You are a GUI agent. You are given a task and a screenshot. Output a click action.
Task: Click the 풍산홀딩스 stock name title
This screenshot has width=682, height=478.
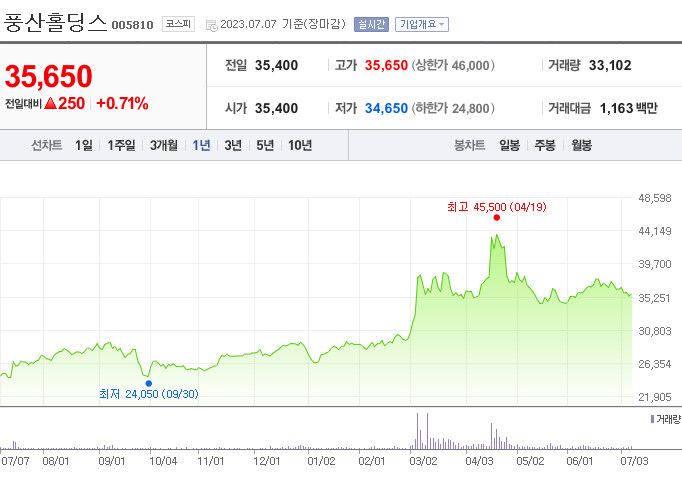pos(55,23)
